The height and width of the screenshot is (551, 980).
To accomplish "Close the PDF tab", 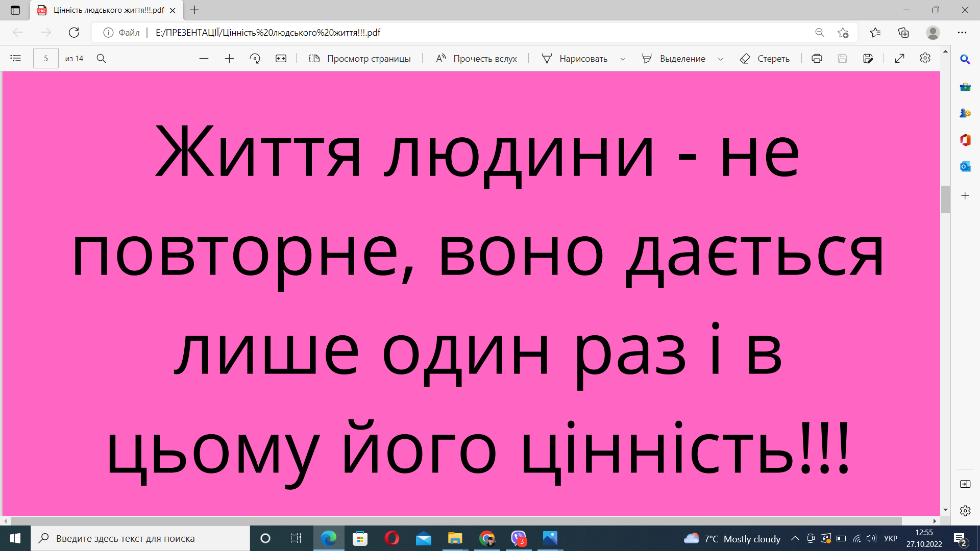I will 173,10.
